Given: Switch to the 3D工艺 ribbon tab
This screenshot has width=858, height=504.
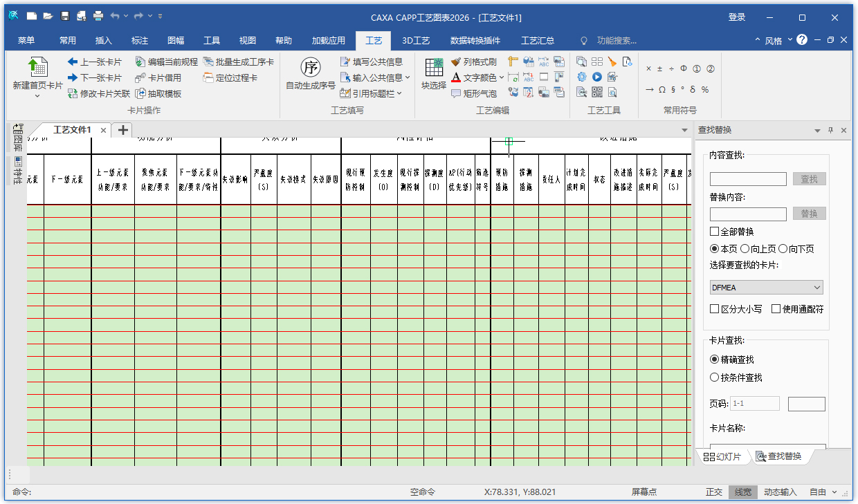Looking at the screenshot, I should (x=416, y=41).
